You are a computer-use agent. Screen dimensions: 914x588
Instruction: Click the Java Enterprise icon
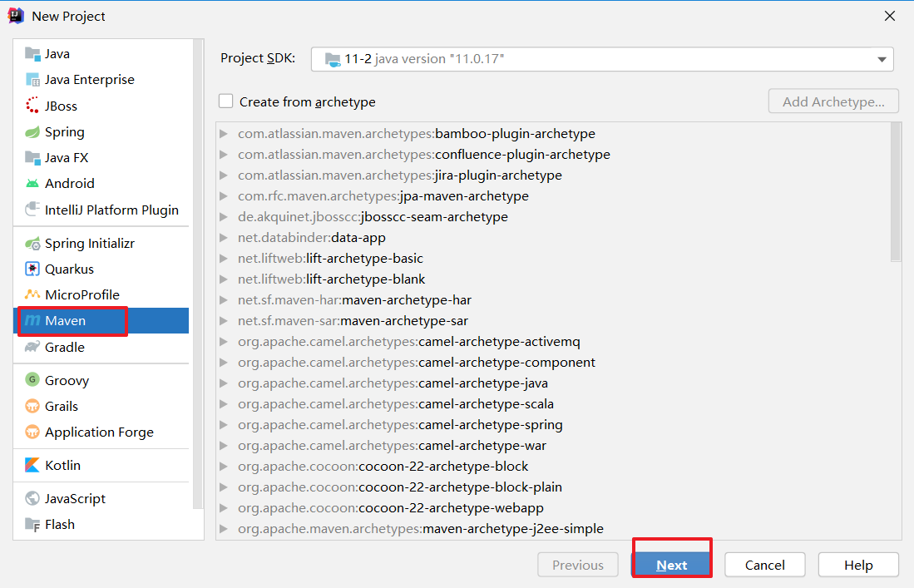pyautogui.click(x=32, y=79)
